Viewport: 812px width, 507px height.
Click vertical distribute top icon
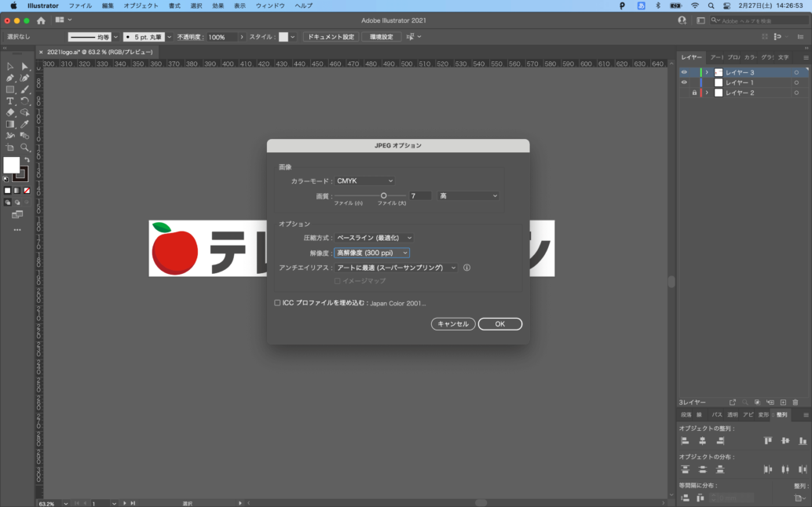coord(685,469)
